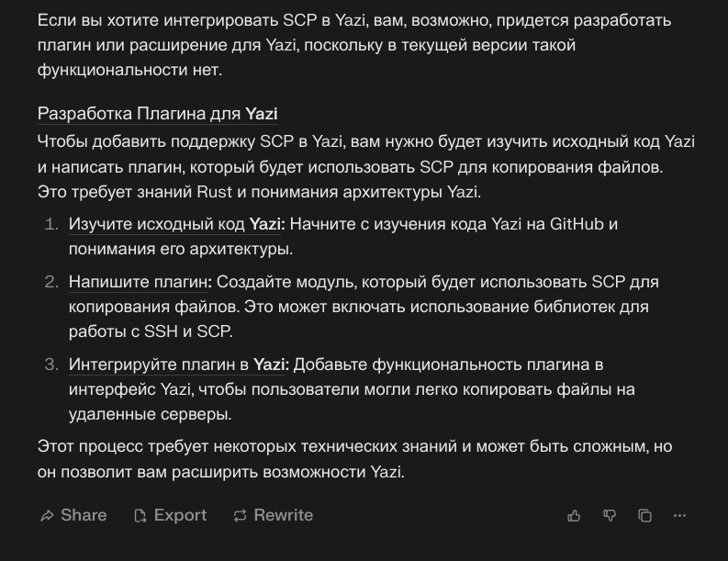Click list number 2 marker
This screenshot has height=561, width=728.
click(51, 282)
